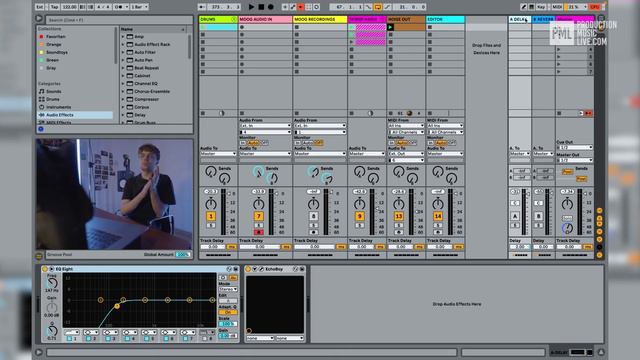
Task: Enable EQ Eight filter band 8
Action: (x=205, y=338)
